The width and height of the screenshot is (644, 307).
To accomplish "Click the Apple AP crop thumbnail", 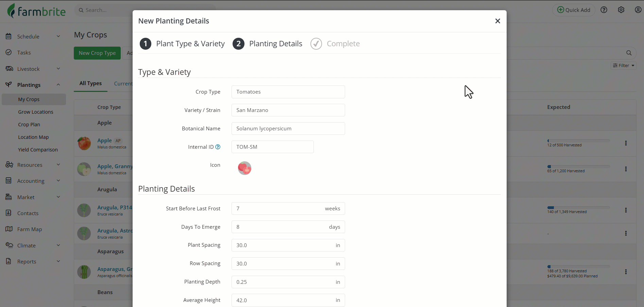I will 84,143.
